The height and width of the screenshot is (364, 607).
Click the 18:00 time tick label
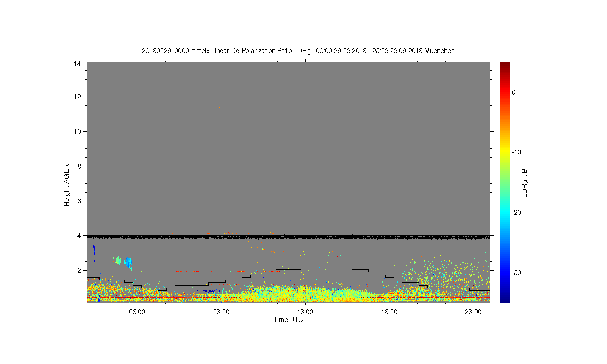coord(389,312)
